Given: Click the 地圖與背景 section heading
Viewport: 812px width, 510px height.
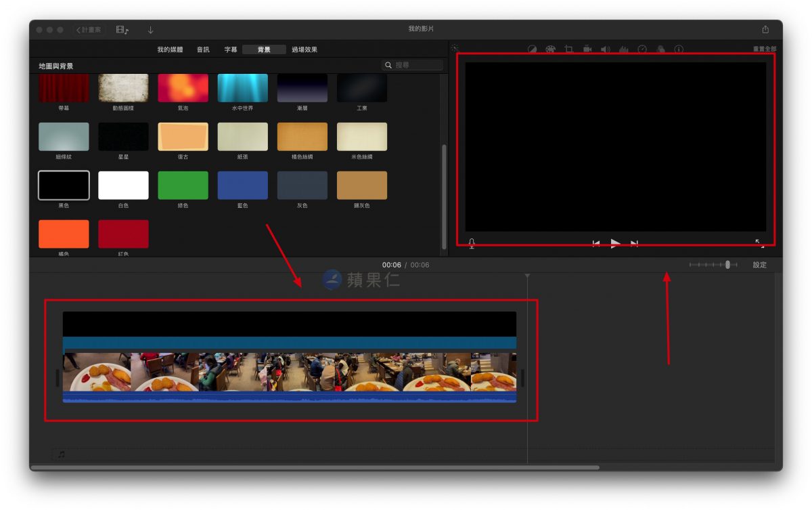Looking at the screenshot, I should (x=56, y=66).
